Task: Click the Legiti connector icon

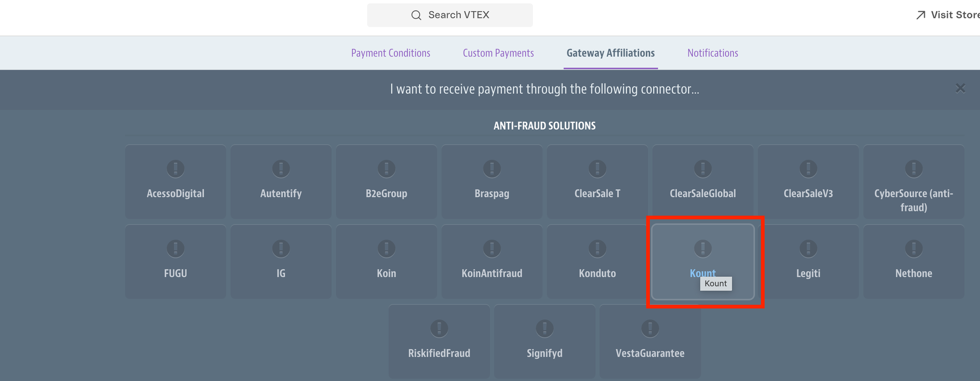Action: click(808, 248)
